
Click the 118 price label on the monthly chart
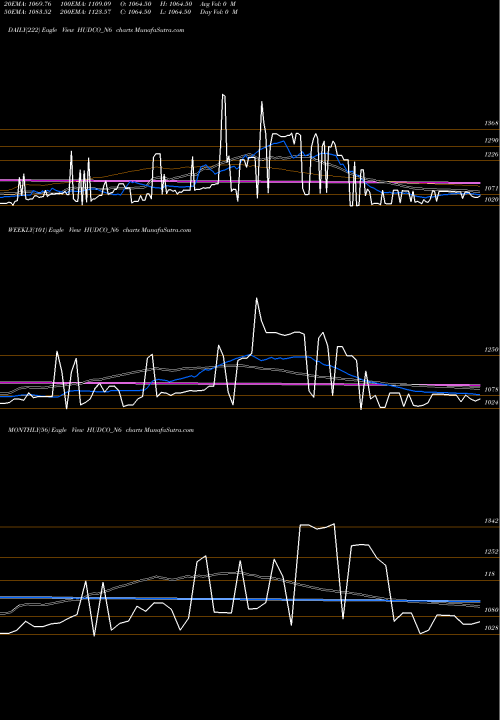(x=490, y=574)
